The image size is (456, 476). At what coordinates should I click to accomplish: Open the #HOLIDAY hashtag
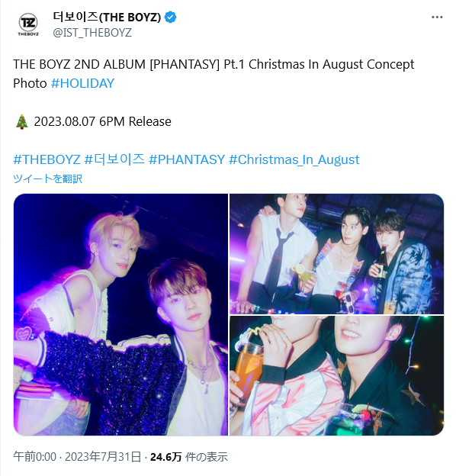point(83,83)
